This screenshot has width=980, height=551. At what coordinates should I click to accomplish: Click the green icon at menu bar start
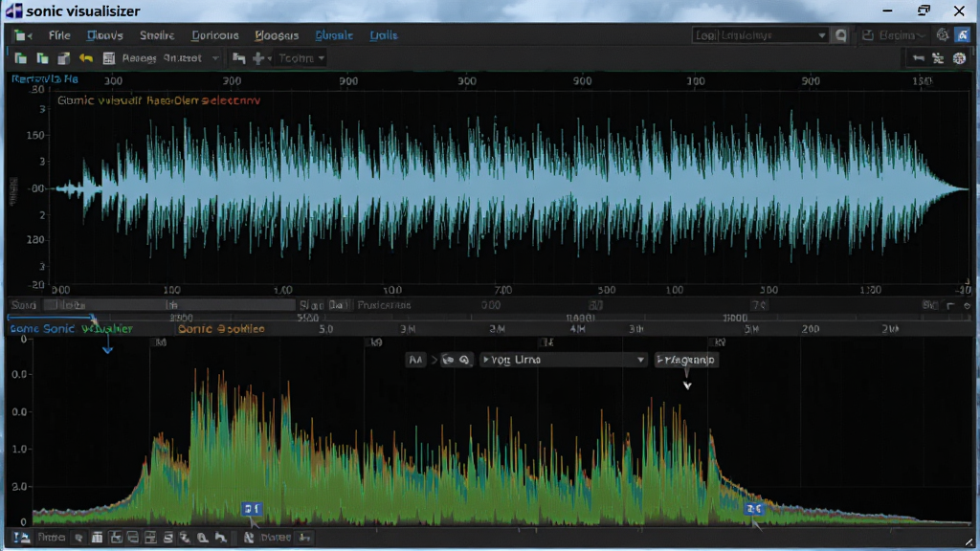22,35
